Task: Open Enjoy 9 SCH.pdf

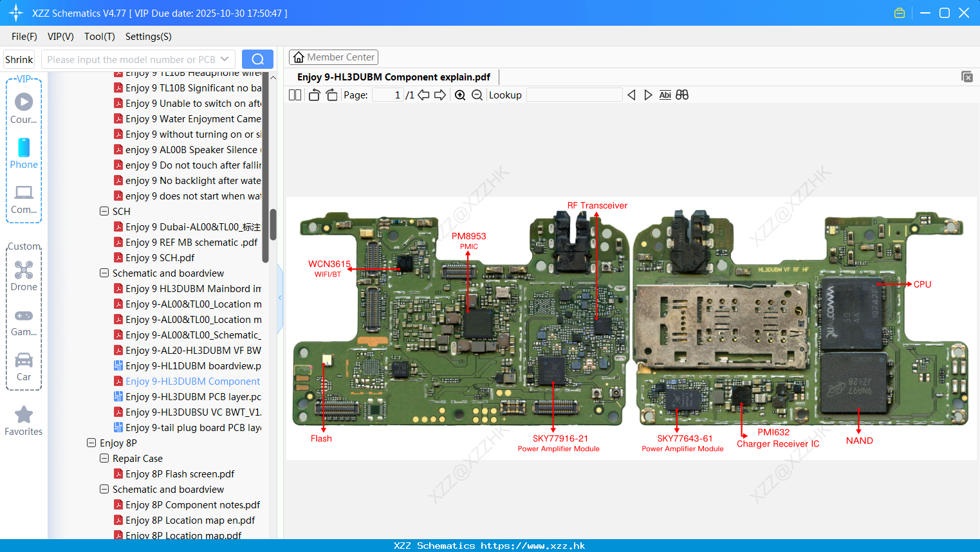Action: point(160,257)
